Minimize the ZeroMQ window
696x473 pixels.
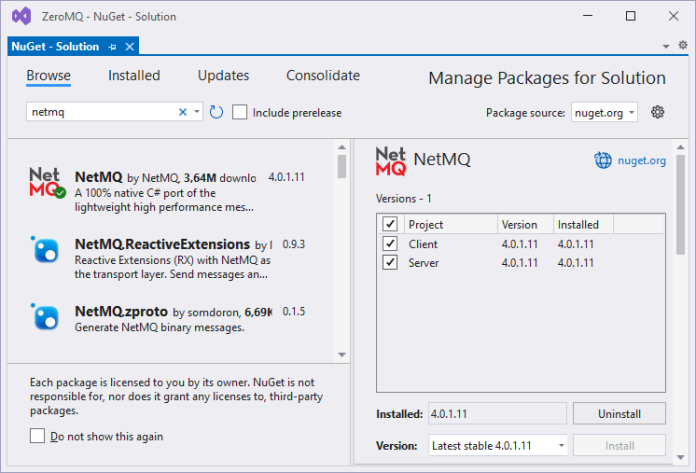(588, 16)
